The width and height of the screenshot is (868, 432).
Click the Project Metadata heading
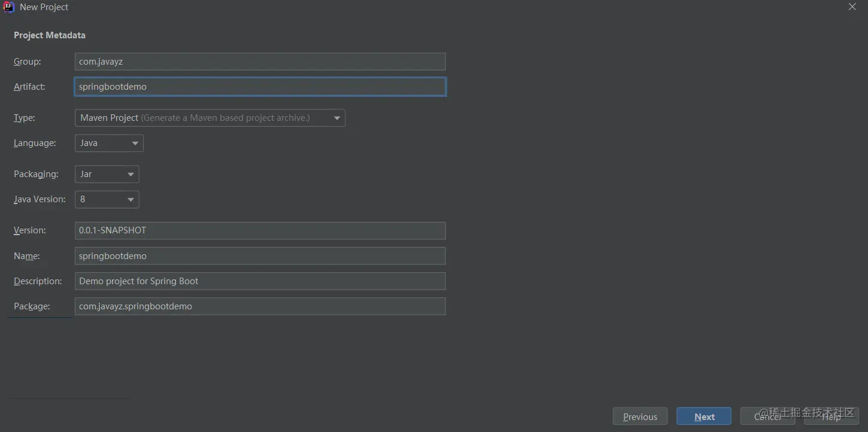pyautogui.click(x=50, y=35)
